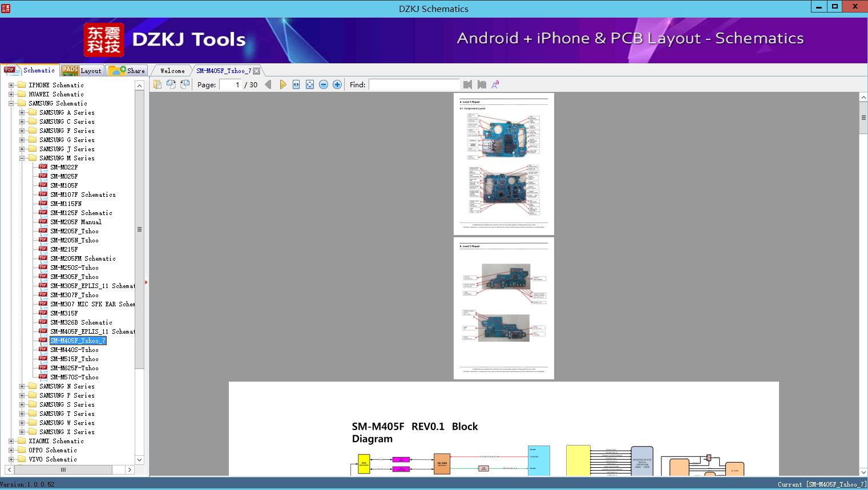Collapse the SAMSUNG Schematic tree node
This screenshot has height=490, width=868.
[x=11, y=103]
